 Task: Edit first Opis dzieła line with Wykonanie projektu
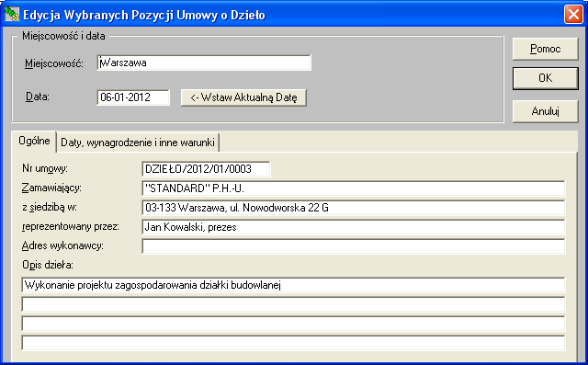[x=293, y=285]
